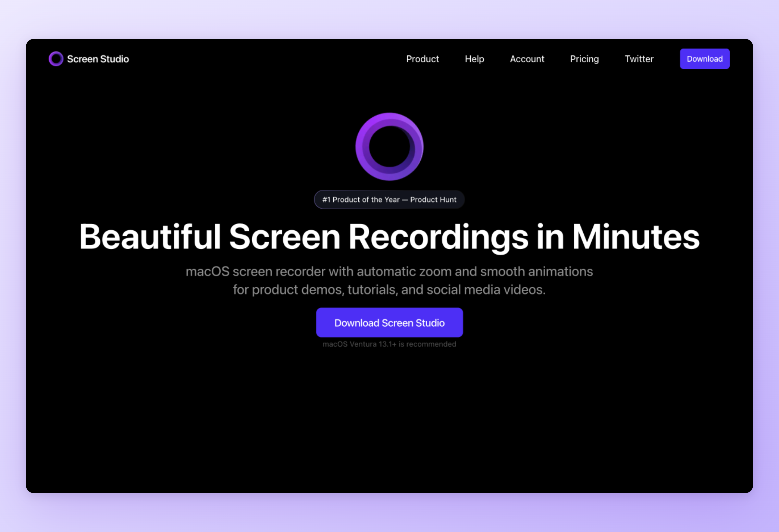Click the Download Screen Studio button
Viewport: 779px width, 532px height.
(389, 323)
